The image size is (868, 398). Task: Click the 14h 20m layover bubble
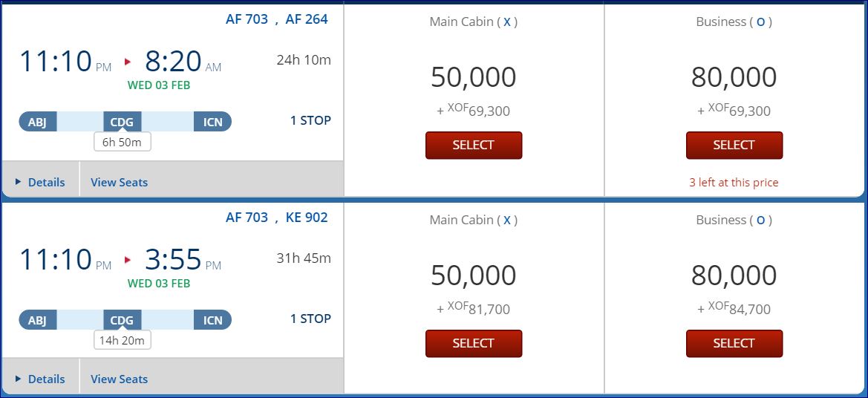[x=122, y=340]
